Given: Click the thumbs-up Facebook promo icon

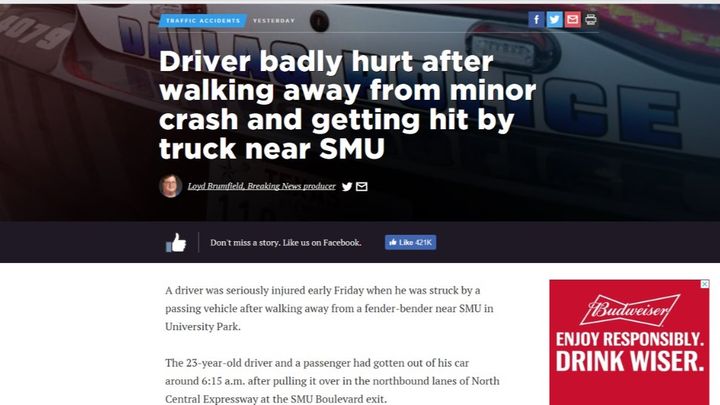Looking at the screenshot, I should tap(176, 242).
